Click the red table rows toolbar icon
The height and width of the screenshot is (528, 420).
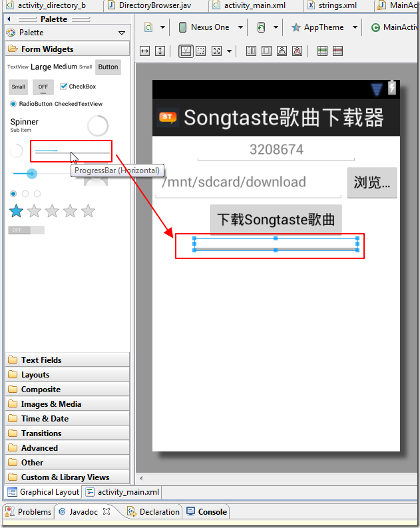pyautogui.click(x=337, y=51)
